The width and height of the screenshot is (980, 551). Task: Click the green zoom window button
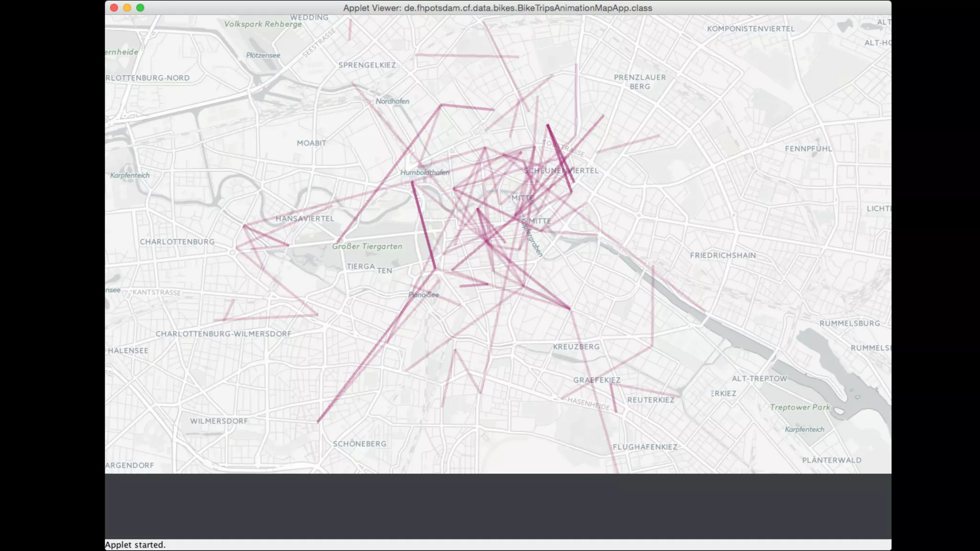pos(140,8)
